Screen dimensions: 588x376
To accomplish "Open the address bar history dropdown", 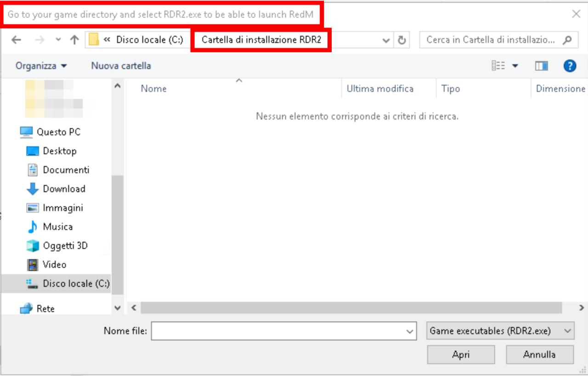I will pyautogui.click(x=386, y=40).
